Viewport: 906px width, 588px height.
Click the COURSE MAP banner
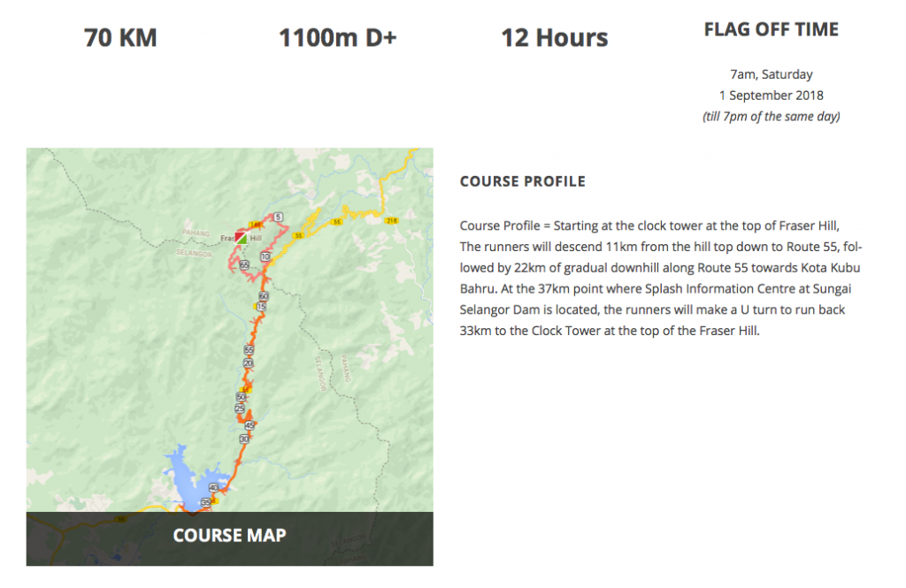click(x=229, y=536)
